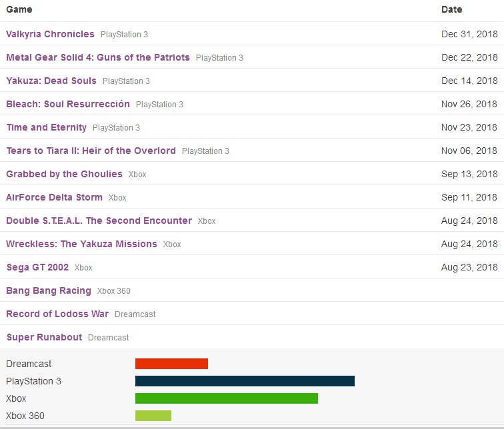The image size is (504, 429).
Task: Open Double S.T.E.A.L. The Second Encounter
Action: coord(99,220)
